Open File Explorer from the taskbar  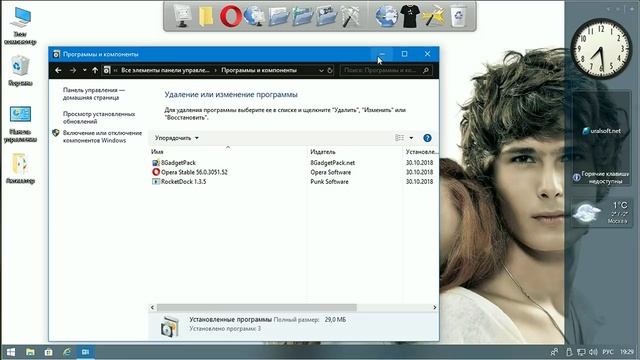click(30, 352)
